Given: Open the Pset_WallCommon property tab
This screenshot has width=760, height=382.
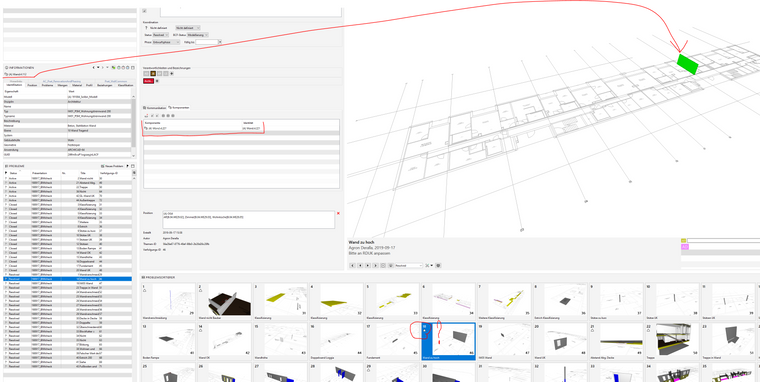Looking at the screenshot, I should click(x=116, y=81).
